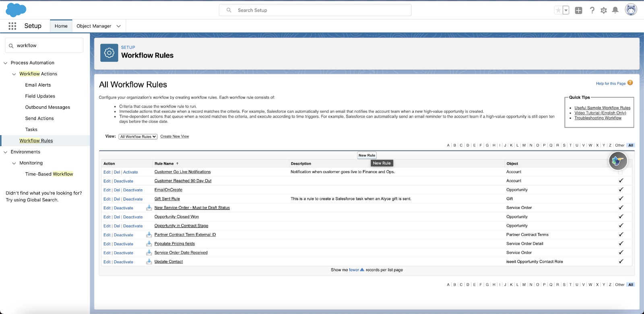Open the App Launcher grid icon

click(12, 26)
